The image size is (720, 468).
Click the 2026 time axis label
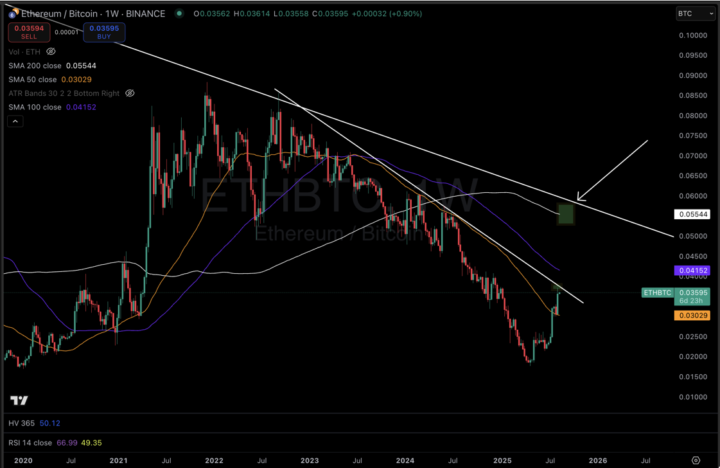[597, 460]
